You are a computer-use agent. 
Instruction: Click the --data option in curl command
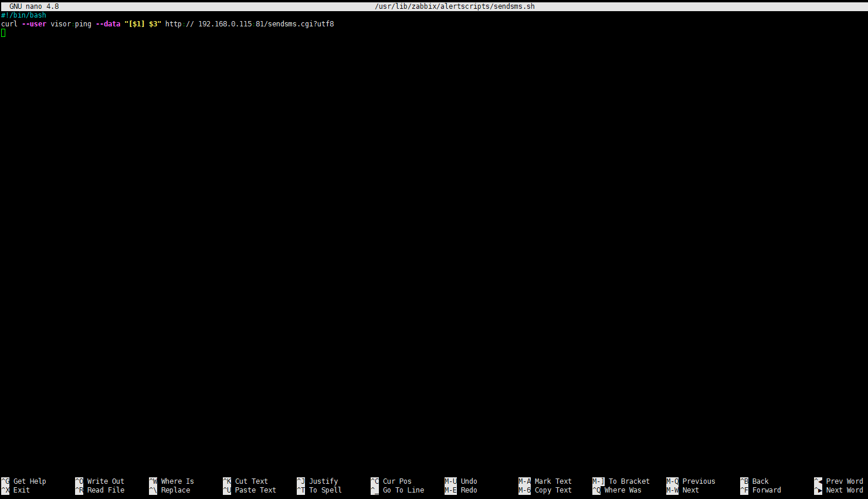(108, 24)
